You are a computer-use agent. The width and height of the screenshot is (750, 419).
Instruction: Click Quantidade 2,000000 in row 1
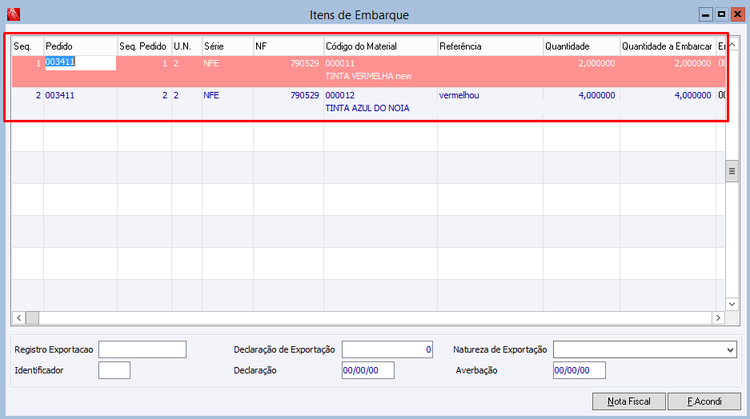pos(596,63)
